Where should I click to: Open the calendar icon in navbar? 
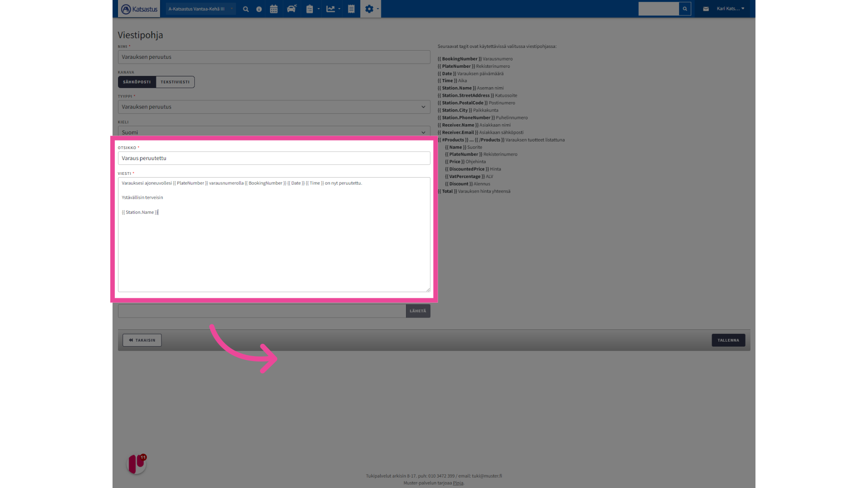[274, 9]
